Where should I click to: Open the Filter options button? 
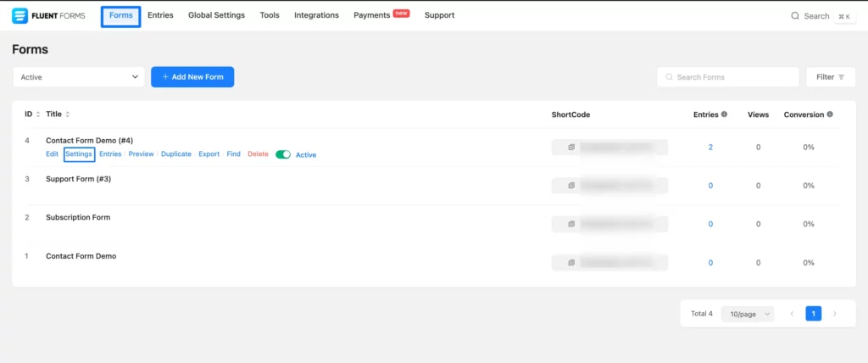tap(830, 77)
